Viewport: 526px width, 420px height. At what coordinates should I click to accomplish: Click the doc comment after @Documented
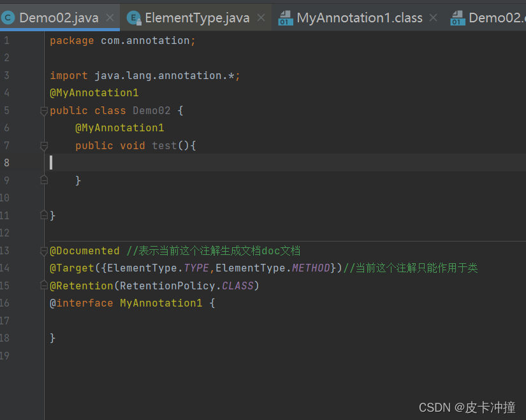coord(214,250)
